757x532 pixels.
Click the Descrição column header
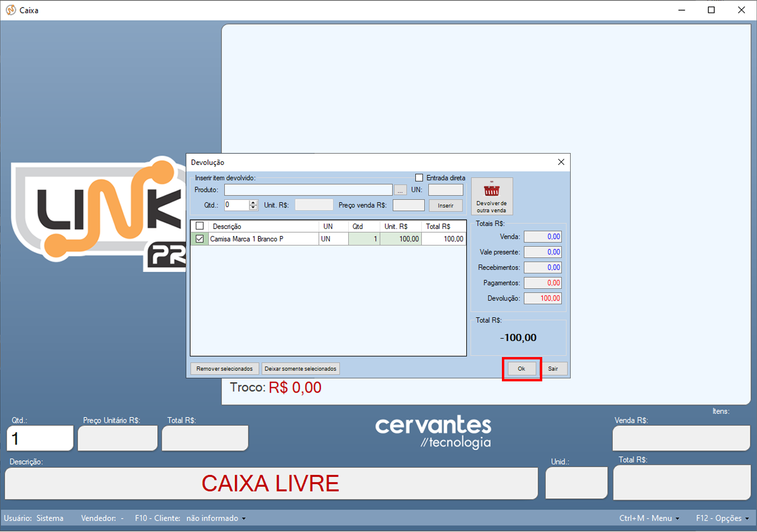263,227
